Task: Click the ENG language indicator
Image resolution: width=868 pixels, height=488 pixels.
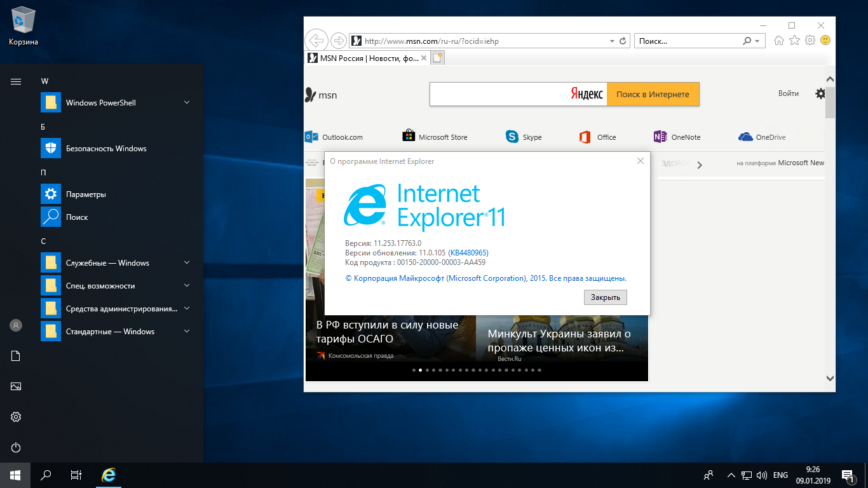Action: (780, 475)
